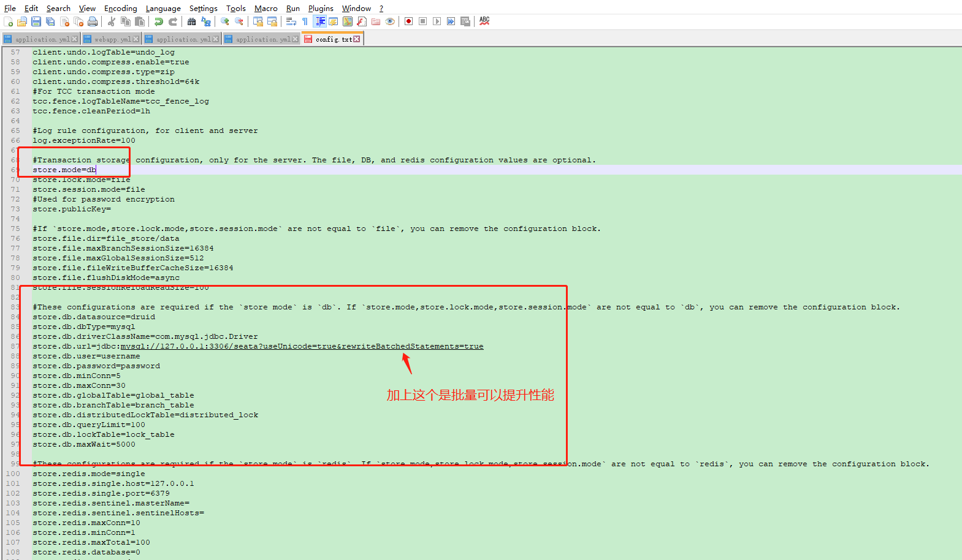This screenshot has width=962, height=560.
Task: Click the ABC spell check icon
Action: [x=484, y=21]
